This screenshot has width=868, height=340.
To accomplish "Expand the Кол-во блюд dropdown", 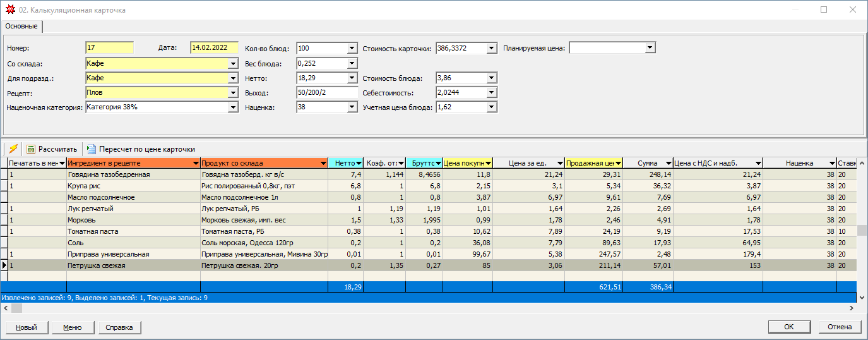I will [x=352, y=48].
